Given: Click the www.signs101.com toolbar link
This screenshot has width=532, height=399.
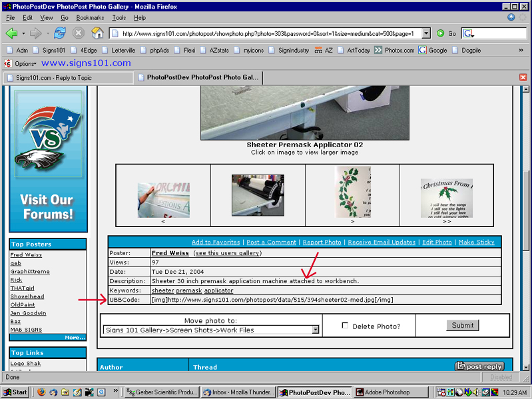Looking at the screenshot, I should coord(86,63).
